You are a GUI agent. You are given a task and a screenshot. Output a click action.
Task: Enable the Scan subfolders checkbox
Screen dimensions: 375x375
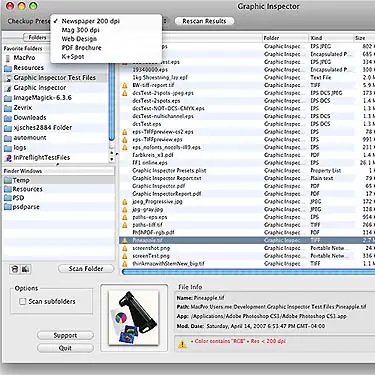(22, 302)
